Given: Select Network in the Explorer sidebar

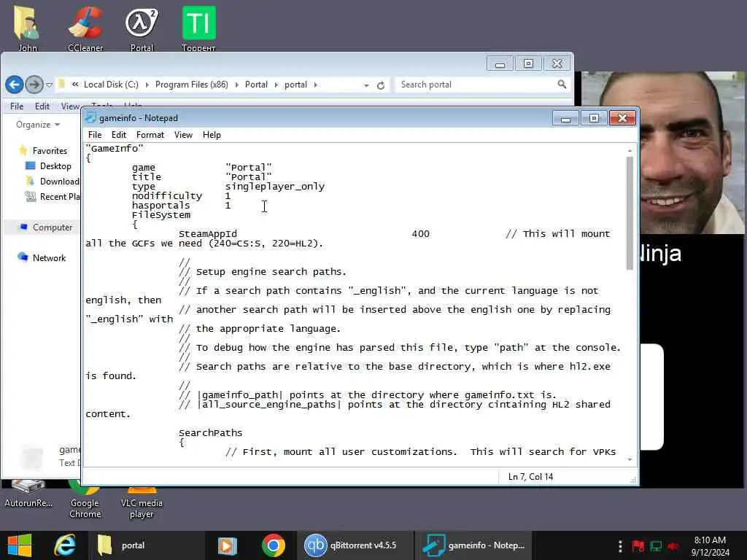Looking at the screenshot, I should point(49,258).
